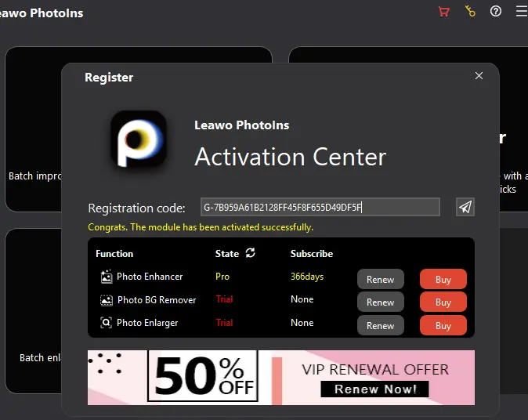Close the Register dialog
This screenshot has width=528, height=420.
point(479,76)
